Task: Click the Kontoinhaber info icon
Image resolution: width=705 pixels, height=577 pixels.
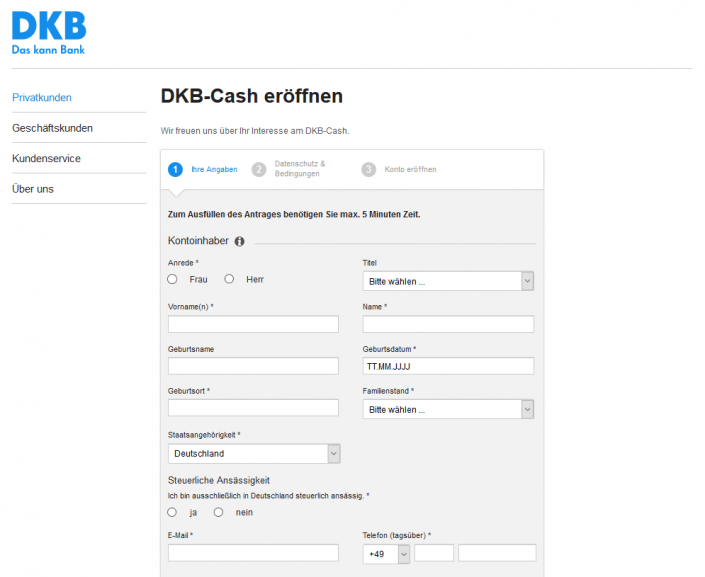Action: coord(240,242)
